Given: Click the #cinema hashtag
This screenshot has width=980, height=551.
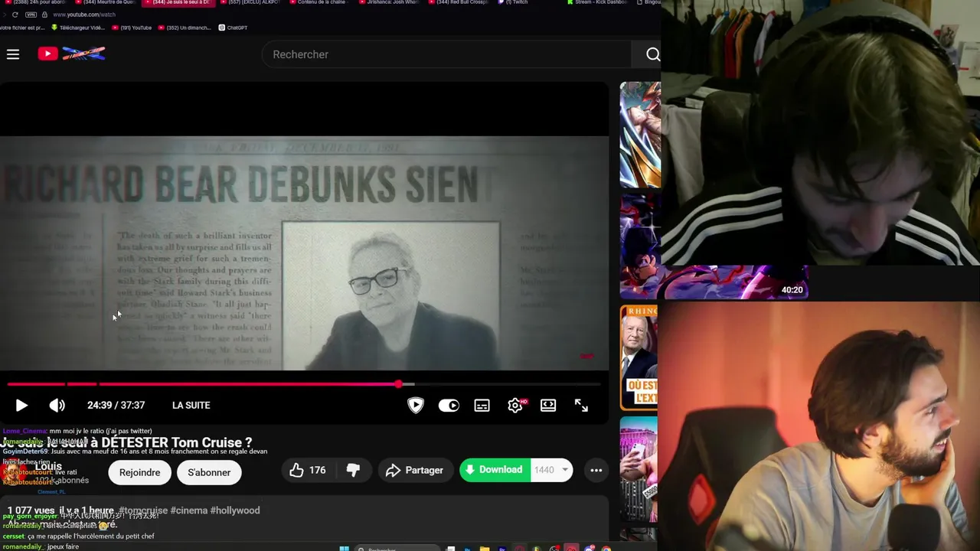Looking at the screenshot, I should (188, 510).
